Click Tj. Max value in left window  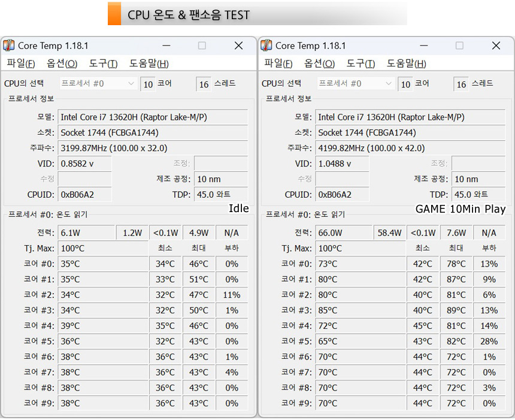click(x=102, y=248)
